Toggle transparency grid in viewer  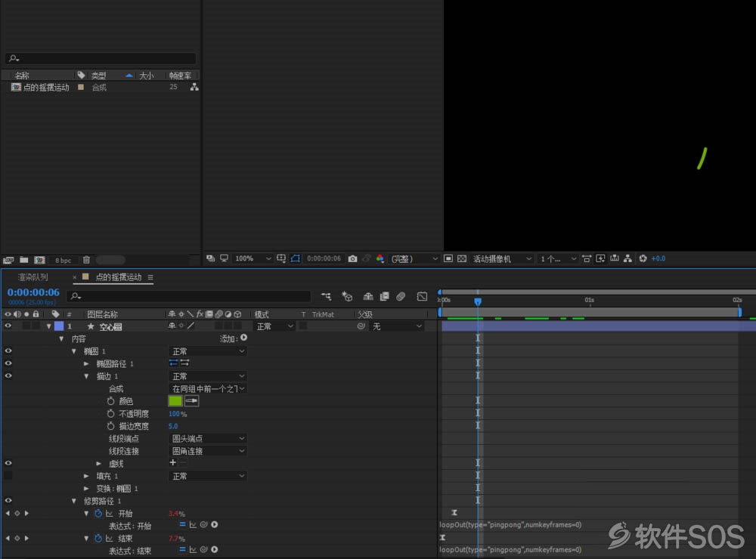click(x=462, y=259)
